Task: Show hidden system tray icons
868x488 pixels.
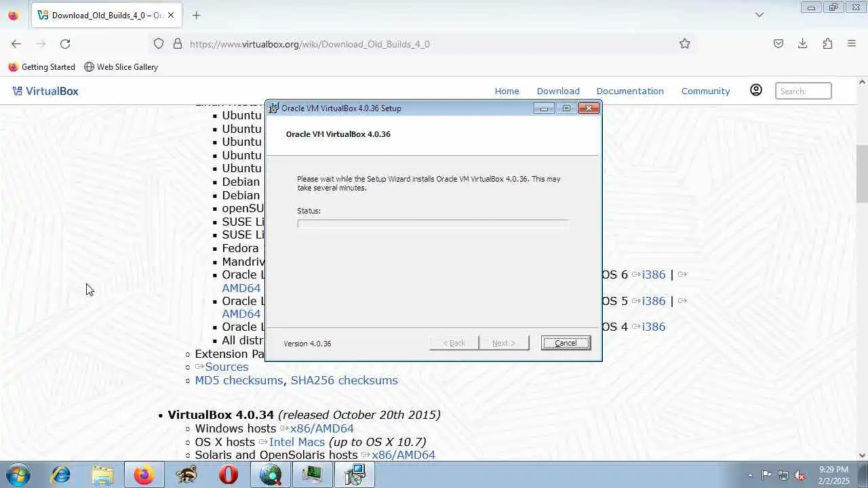Action: point(750,475)
